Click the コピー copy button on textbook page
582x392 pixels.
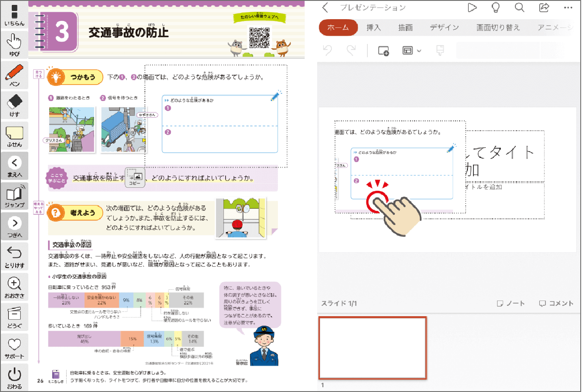pos(135,178)
